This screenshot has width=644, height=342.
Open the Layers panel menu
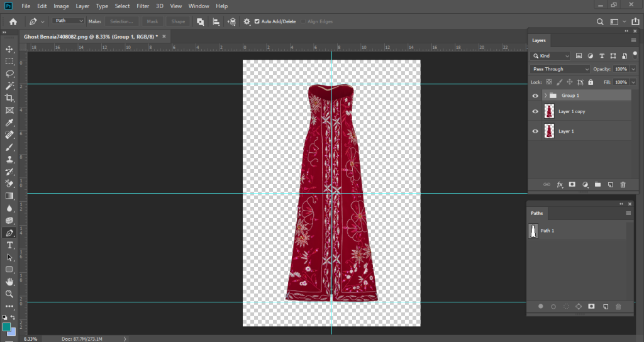pyautogui.click(x=633, y=40)
